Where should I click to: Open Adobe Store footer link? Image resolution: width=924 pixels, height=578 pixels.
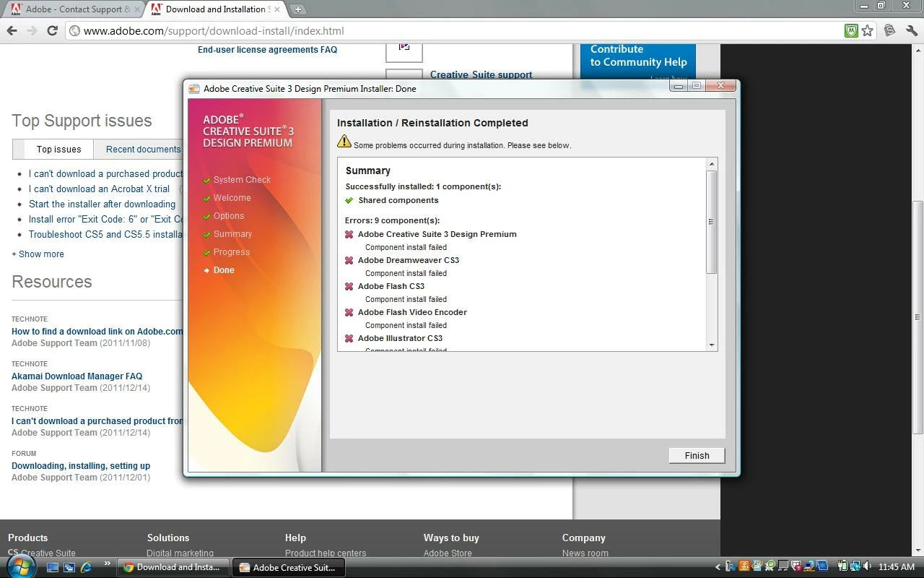[x=448, y=553]
